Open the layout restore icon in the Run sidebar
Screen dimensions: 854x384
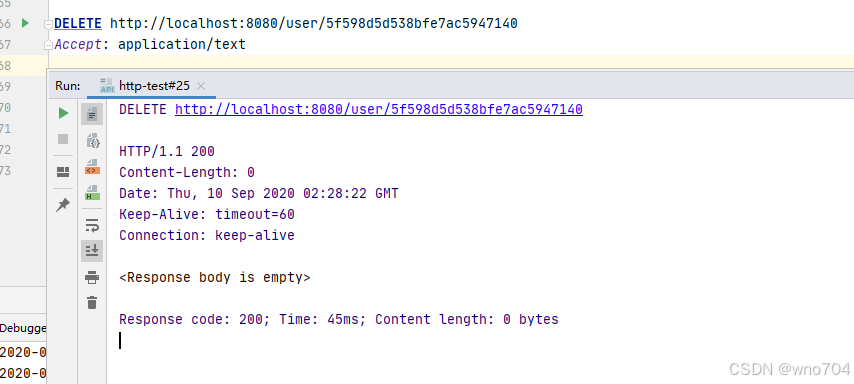click(x=63, y=172)
